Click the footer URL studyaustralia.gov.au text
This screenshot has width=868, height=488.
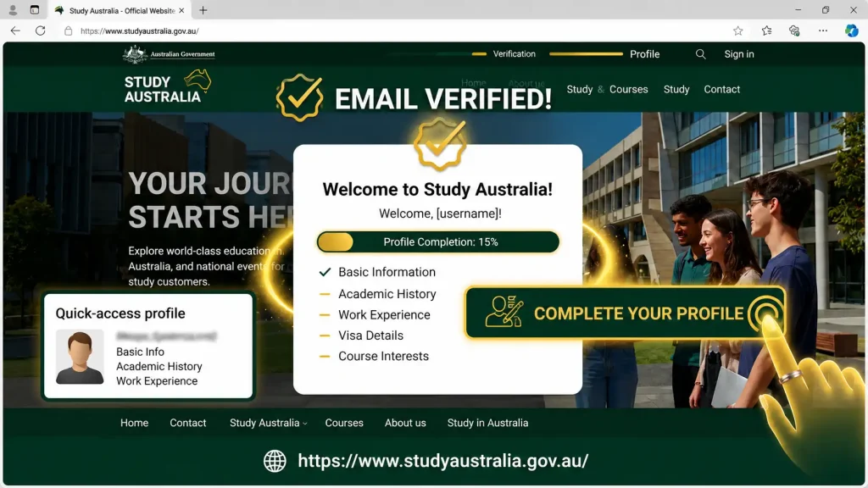tap(442, 461)
